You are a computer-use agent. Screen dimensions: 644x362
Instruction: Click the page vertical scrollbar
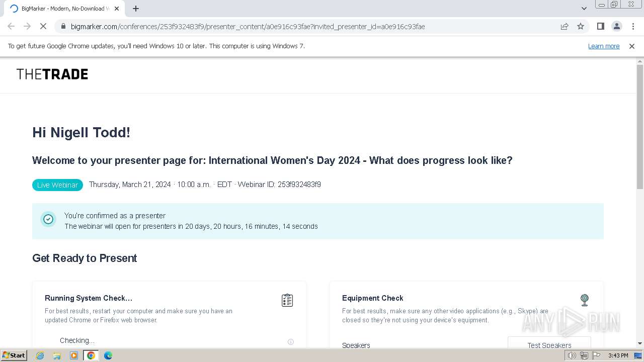(640, 127)
